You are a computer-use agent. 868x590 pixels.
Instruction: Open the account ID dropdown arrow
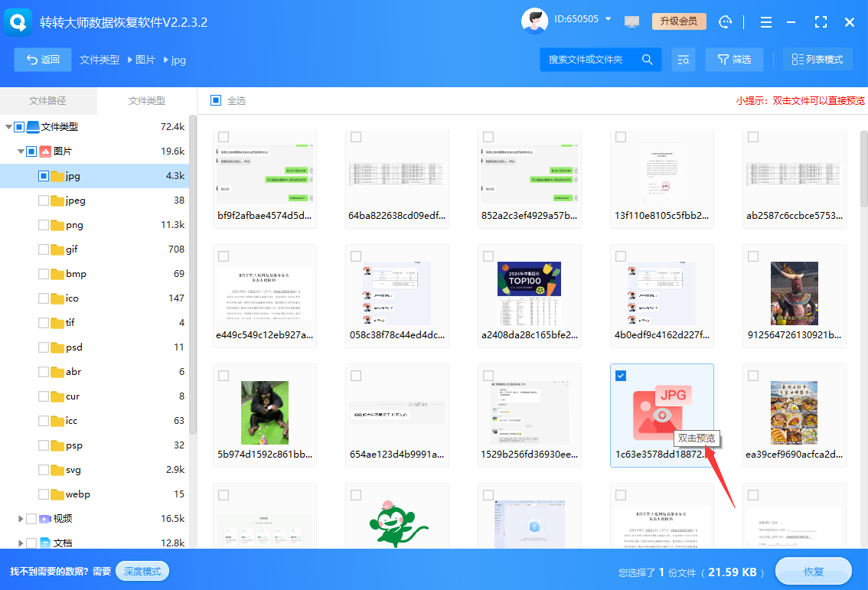tap(609, 19)
